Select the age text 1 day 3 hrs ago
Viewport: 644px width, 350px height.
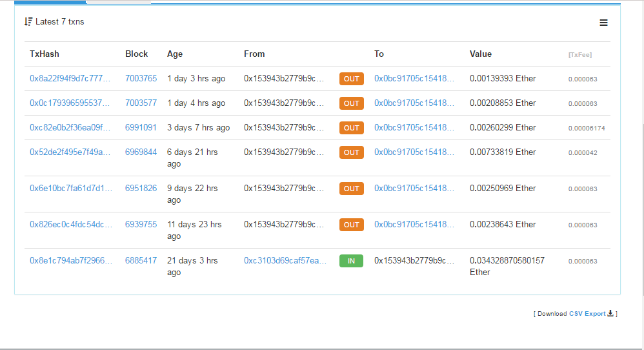(x=196, y=79)
